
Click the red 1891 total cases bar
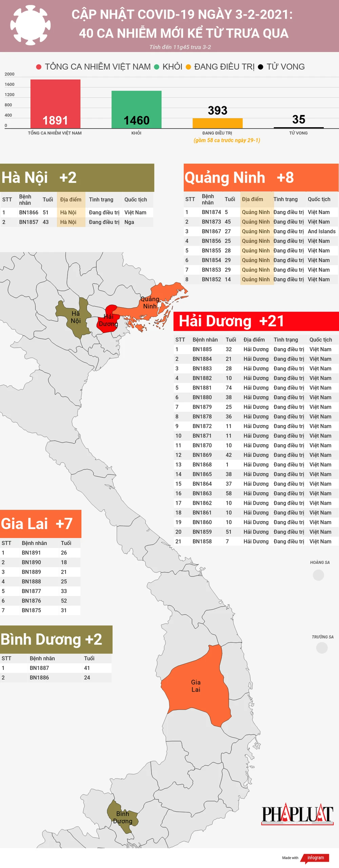coord(55,104)
